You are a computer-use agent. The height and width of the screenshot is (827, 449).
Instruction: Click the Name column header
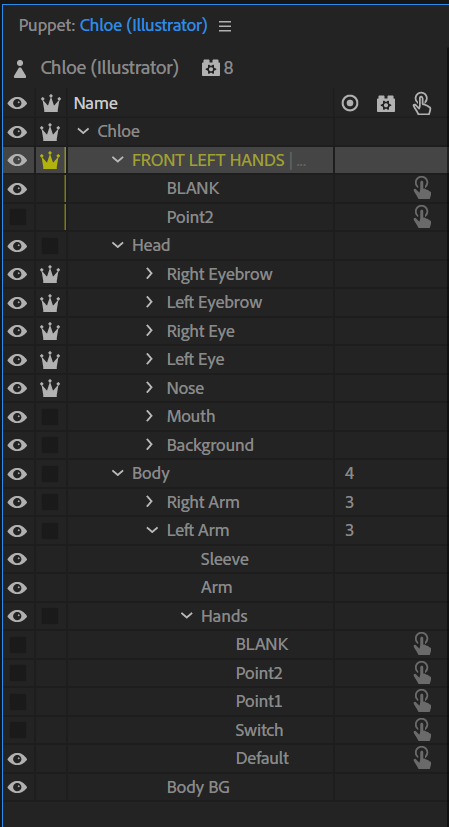click(95, 103)
